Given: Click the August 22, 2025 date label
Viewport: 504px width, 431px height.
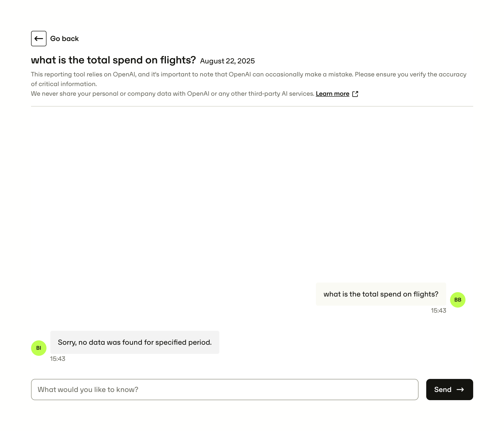Looking at the screenshot, I should tap(227, 61).
